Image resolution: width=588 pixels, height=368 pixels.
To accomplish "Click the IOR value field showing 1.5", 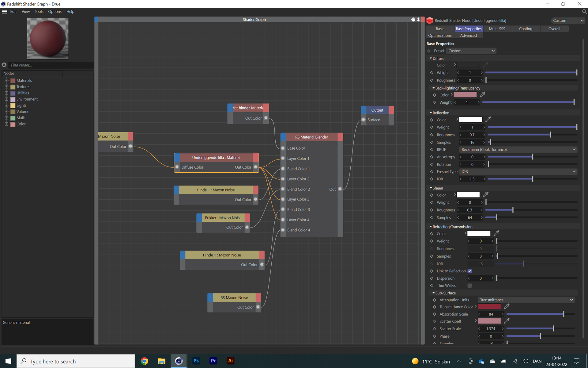I will (x=472, y=179).
